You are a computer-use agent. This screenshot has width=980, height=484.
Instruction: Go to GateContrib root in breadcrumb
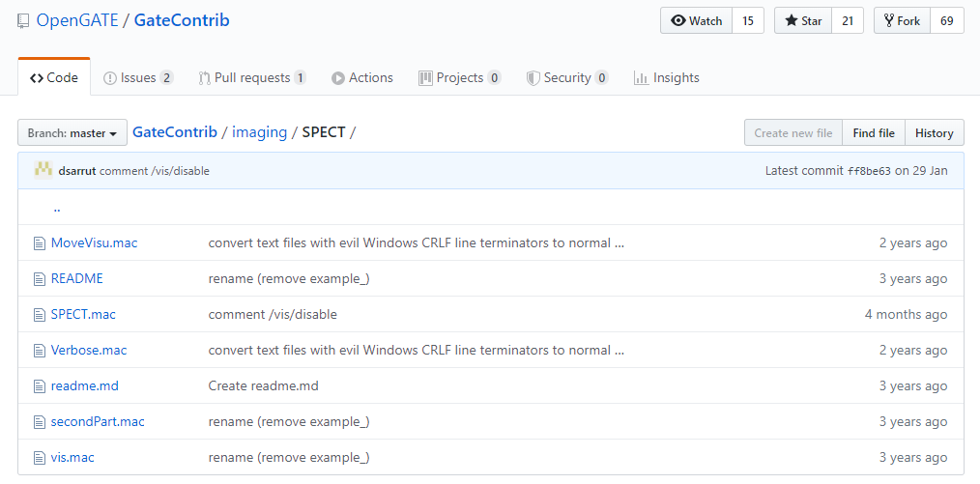click(x=175, y=132)
